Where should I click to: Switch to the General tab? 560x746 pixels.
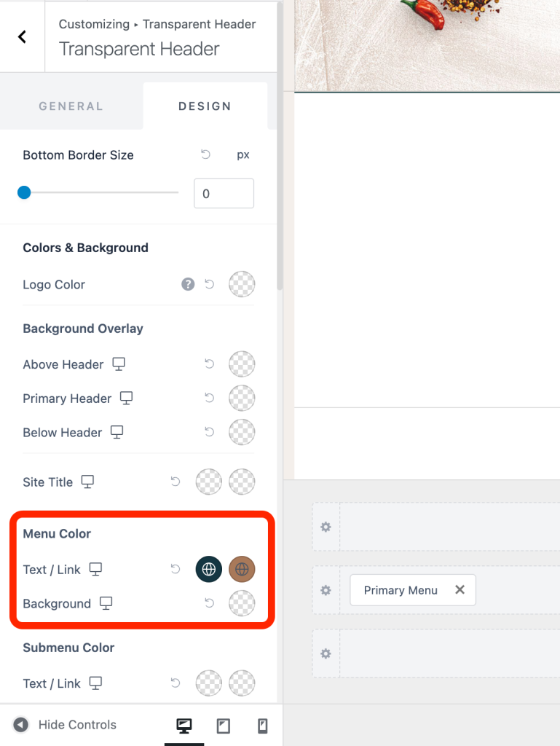pyautogui.click(x=71, y=106)
